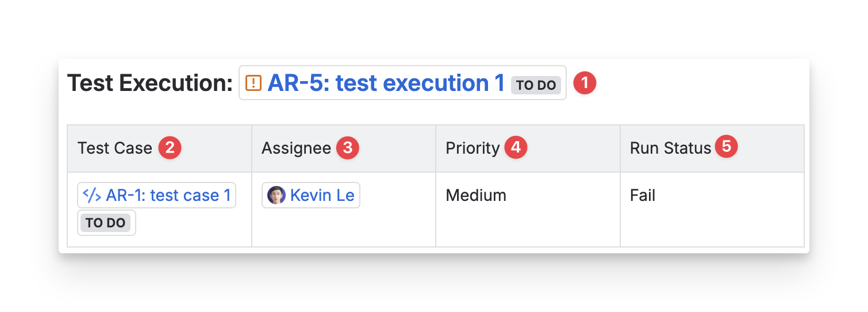This screenshot has height=312, width=868.
Task: Click the Test Execution heading text
Action: pos(149,83)
